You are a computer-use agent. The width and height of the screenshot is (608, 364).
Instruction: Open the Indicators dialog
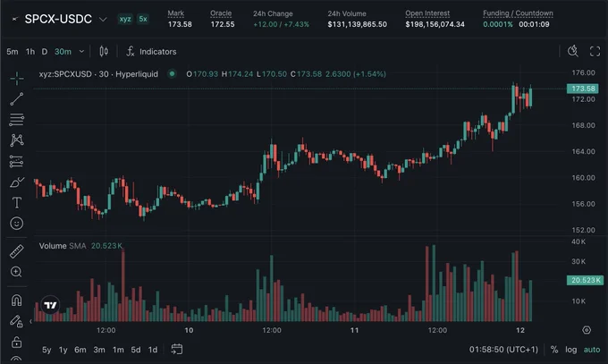point(151,51)
